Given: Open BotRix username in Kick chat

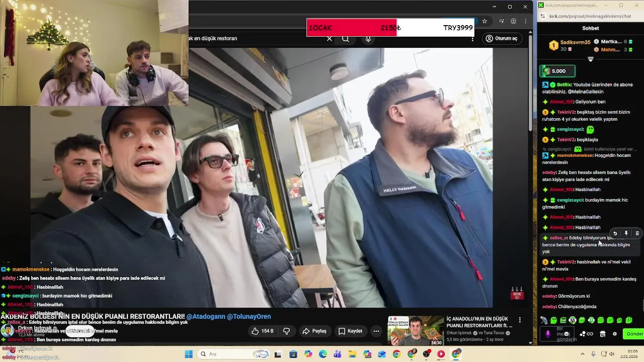Looking at the screenshot, I should click(x=563, y=85).
